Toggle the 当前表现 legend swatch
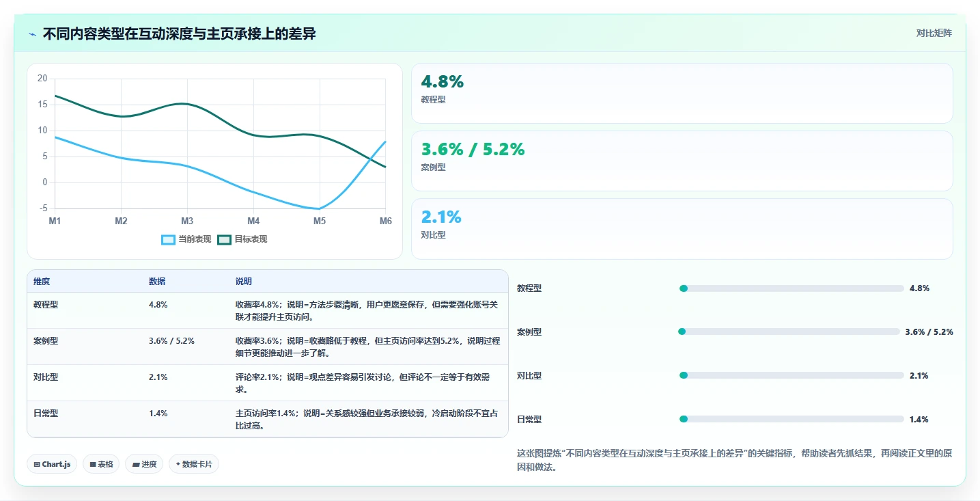 (168, 239)
